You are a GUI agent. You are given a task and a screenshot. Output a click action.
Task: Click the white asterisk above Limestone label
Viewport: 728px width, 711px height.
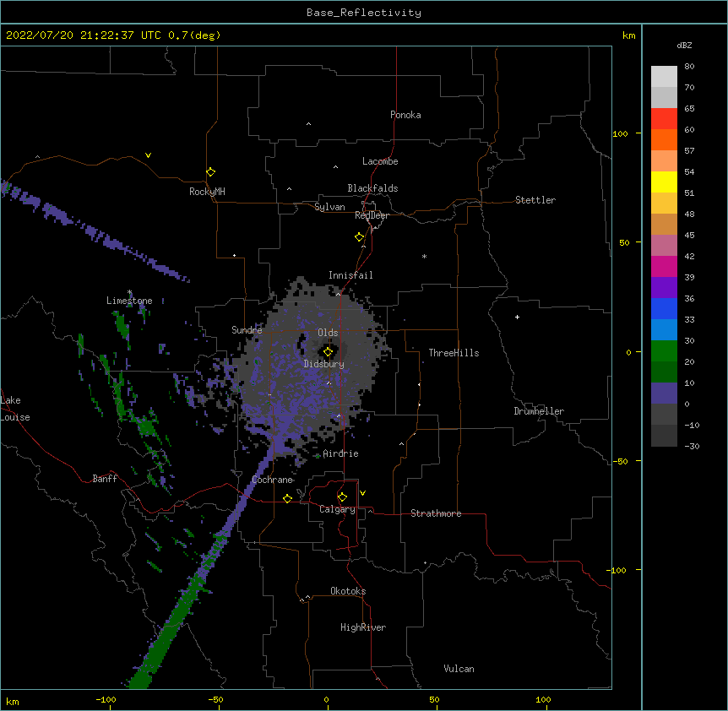(129, 292)
